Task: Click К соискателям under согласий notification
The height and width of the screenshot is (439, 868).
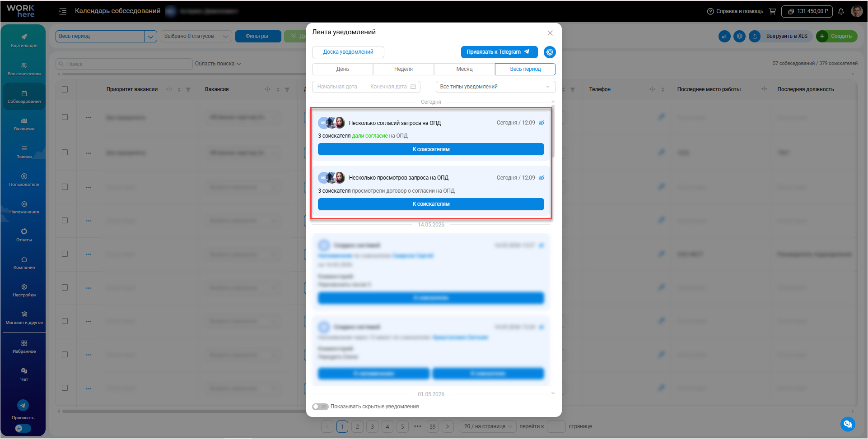Action: [x=431, y=149]
